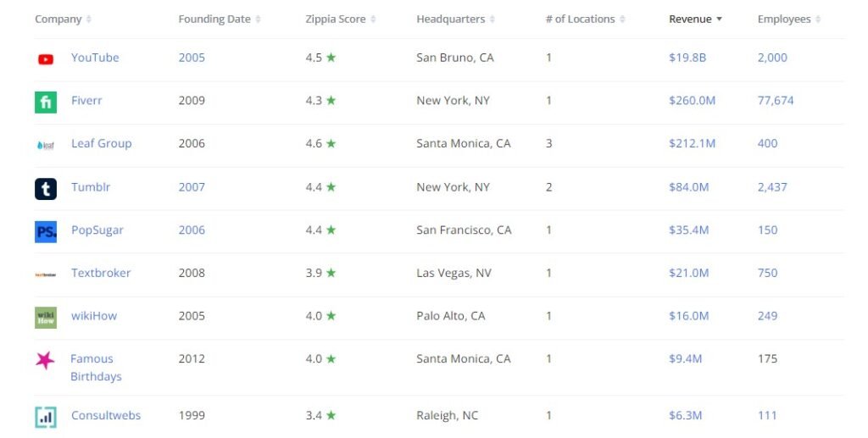Click the YouTube red play logo
This screenshot has height=438, width=868.
46,59
